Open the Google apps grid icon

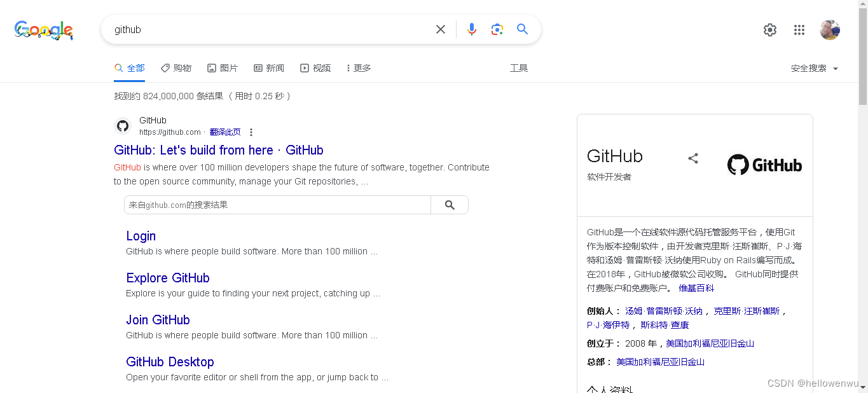click(x=799, y=30)
